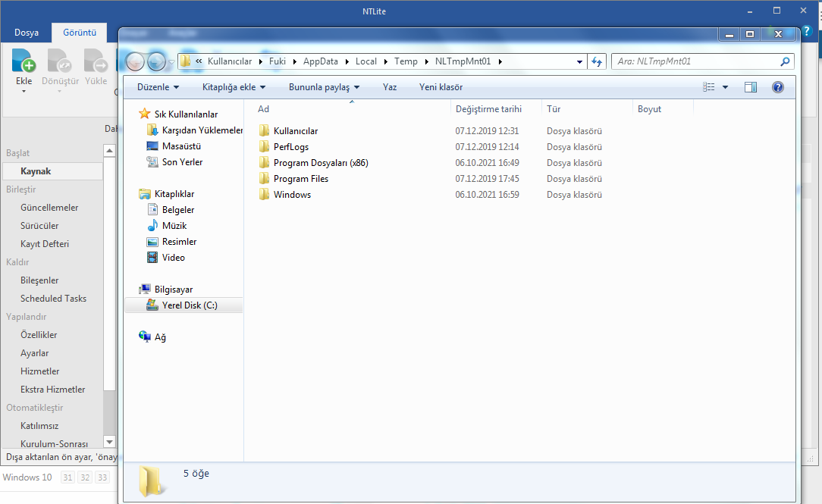
Task: Open Sürücüler page in NTLite sidebar
Action: tap(39, 226)
